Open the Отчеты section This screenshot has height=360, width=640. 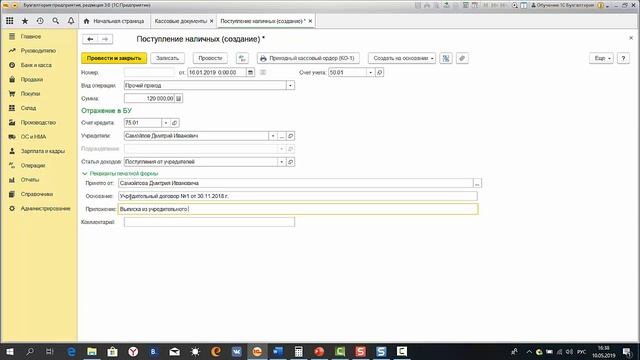30,180
